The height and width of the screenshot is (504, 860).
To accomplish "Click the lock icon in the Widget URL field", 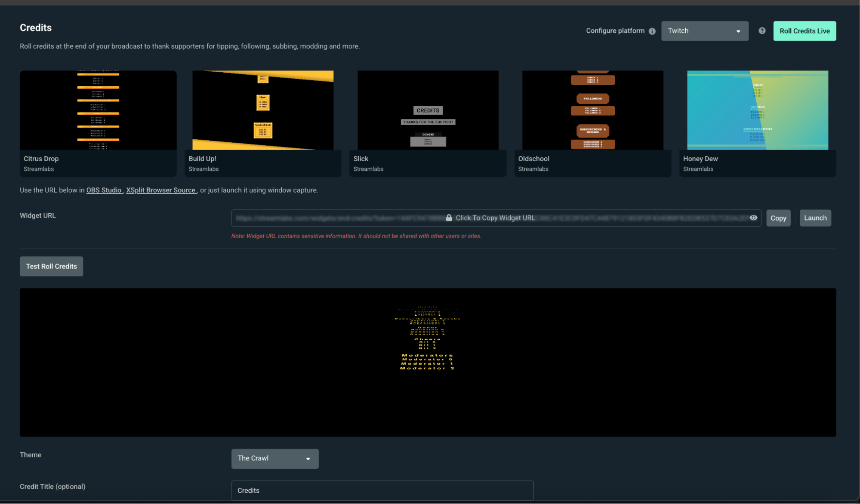I will (449, 218).
